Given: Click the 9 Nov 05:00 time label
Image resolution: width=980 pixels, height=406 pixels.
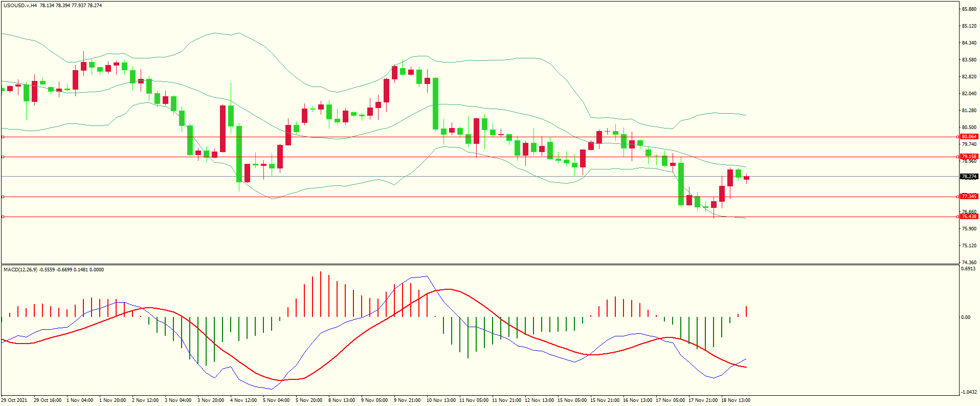Looking at the screenshot, I should tap(374, 400).
